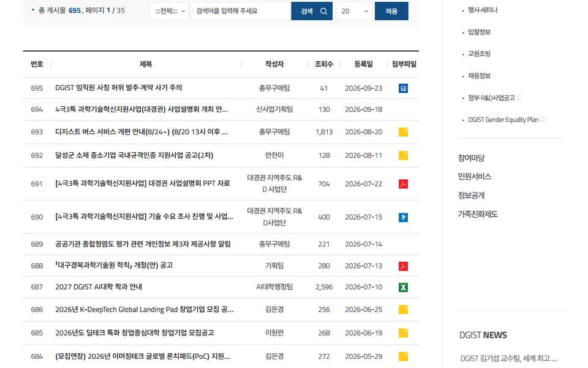Click the 제목 column header
The width and height of the screenshot is (588, 368).
point(146,64)
